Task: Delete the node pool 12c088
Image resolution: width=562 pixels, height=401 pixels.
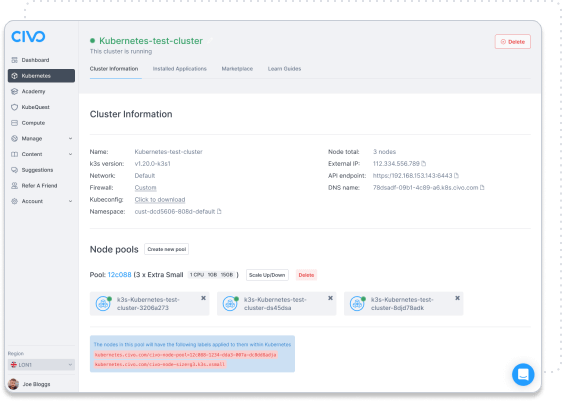Action: point(306,275)
